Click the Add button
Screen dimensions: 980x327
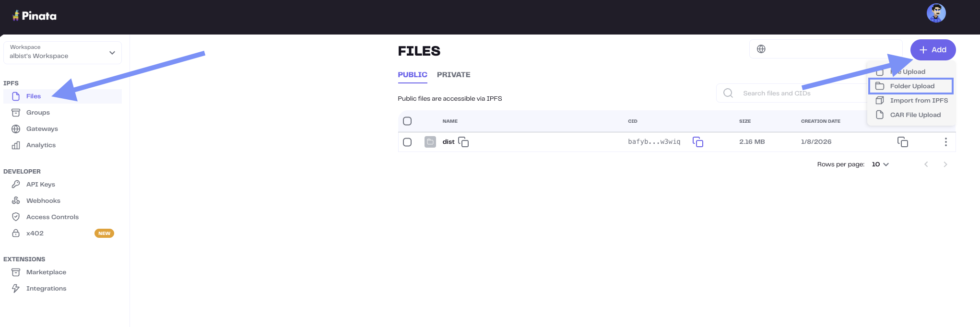point(933,50)
